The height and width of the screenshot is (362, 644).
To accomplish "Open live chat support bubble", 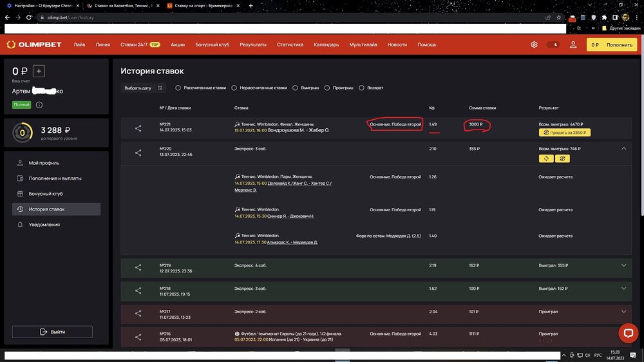I will [x=628, y=332].
